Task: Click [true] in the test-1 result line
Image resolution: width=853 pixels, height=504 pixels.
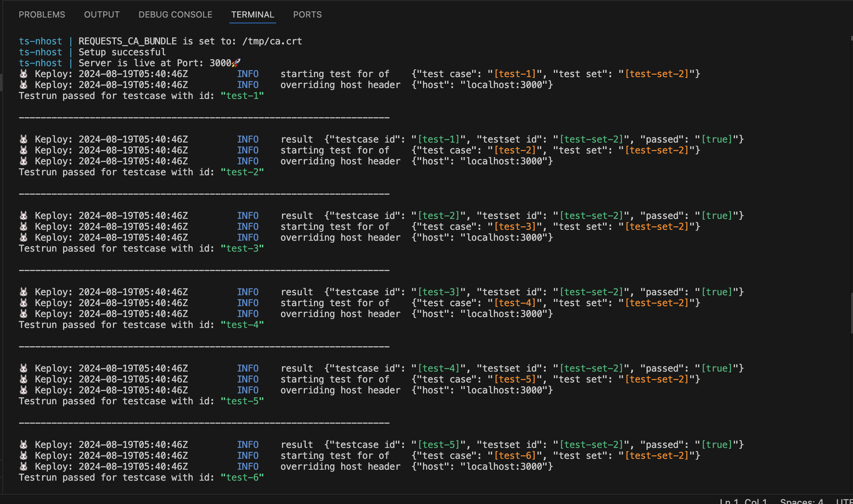Action: click(717, 139)
